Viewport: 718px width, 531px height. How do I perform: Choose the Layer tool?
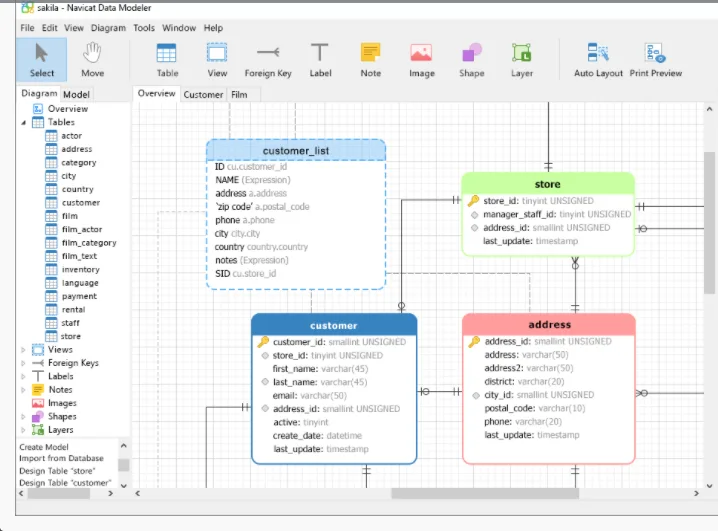(x=522, y=60)
